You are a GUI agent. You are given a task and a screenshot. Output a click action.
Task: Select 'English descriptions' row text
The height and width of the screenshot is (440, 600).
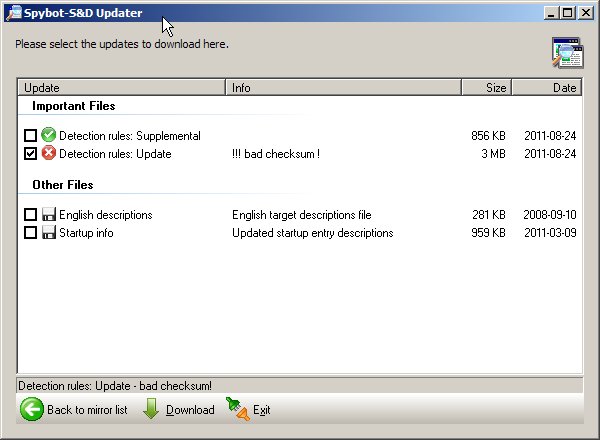pos(106,215)
